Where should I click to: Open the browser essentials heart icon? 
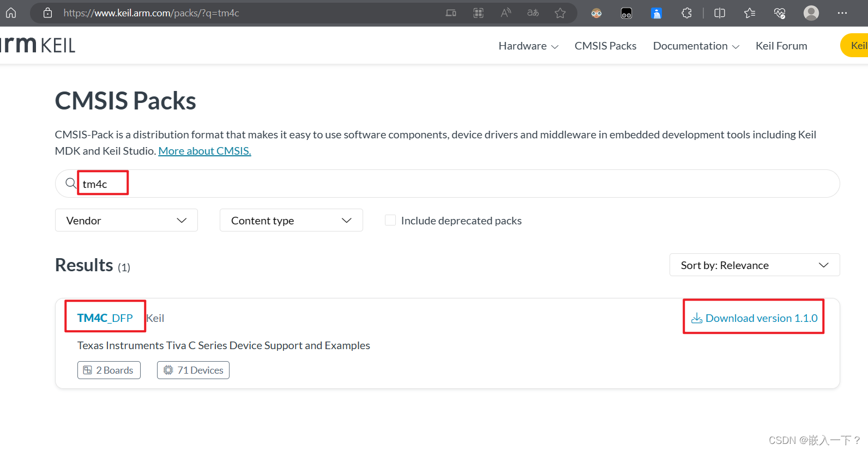(780, 13)
